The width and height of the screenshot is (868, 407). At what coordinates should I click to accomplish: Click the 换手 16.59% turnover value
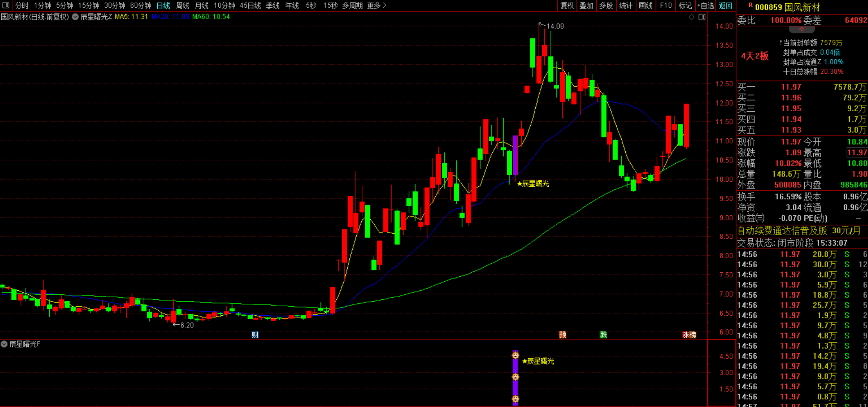click(x=788, y=197)
